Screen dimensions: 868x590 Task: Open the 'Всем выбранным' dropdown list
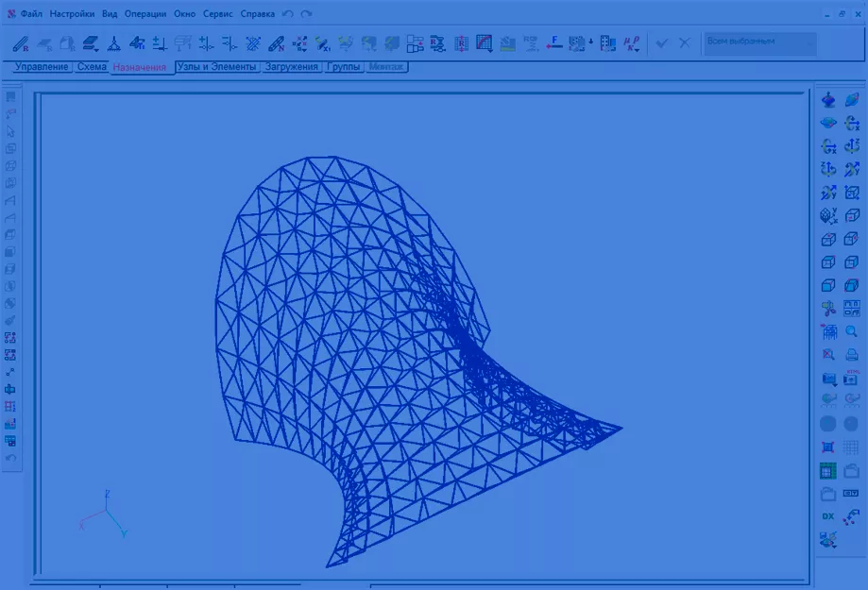759,42
